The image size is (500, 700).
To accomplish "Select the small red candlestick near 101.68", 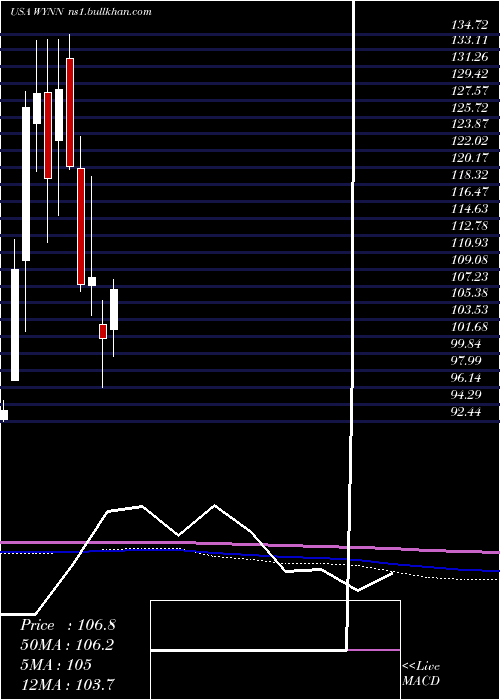I will pos(103,331).
